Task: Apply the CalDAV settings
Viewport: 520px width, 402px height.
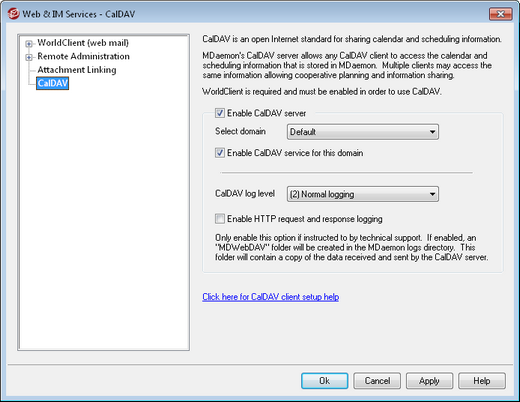Action: [429, 381]
